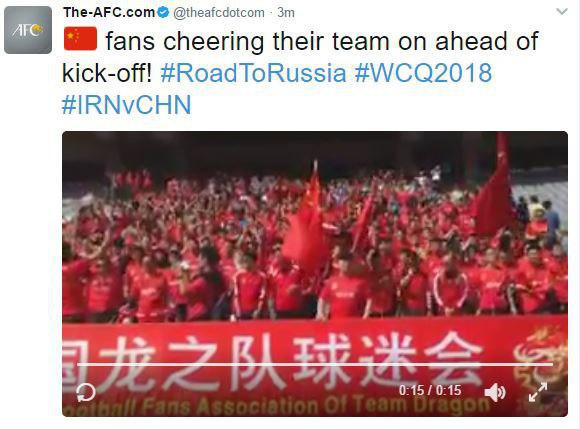Mute the video using the speaker icon

coord(495,392)
